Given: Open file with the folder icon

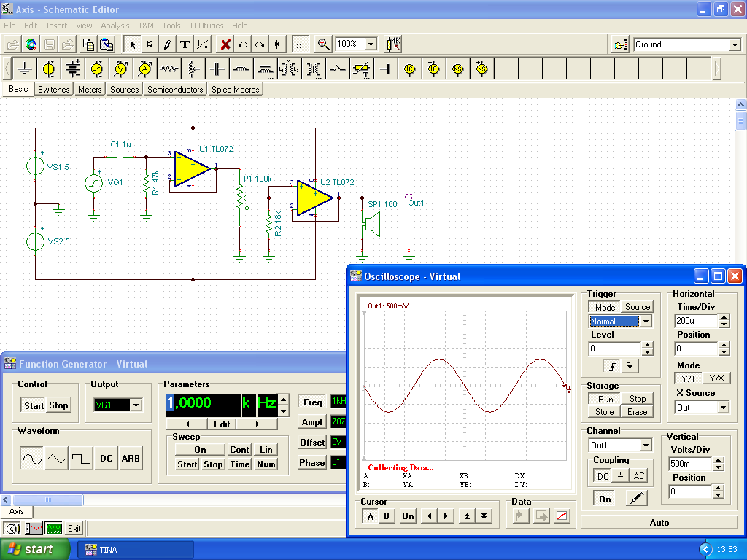Looking at the screenshot, I should tap(13, 44).
